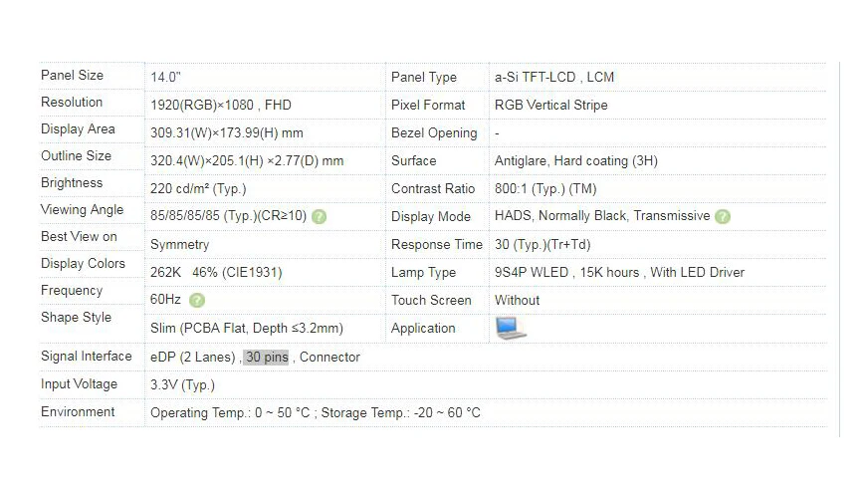The image size is (868, 489).
Task: Click the 'Lamp Type' label
Action: click(423, 273)
